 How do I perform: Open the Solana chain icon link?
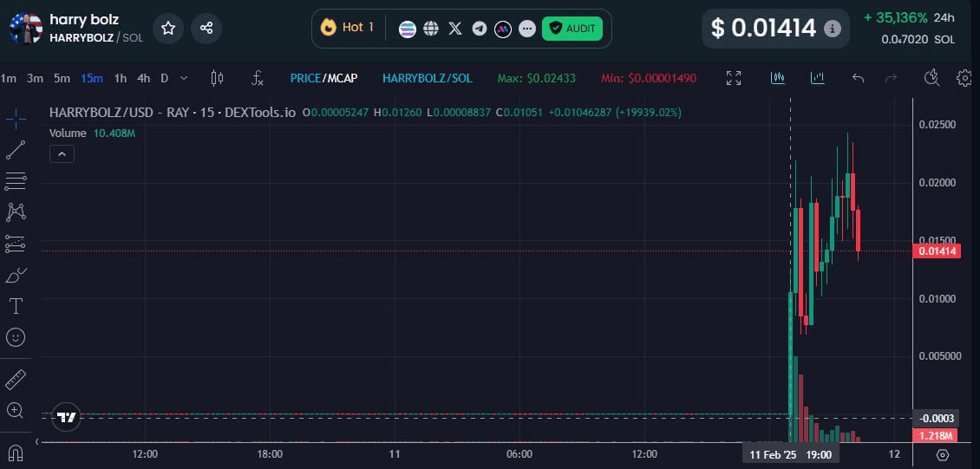pyautogui.click(x=408, y=29)
